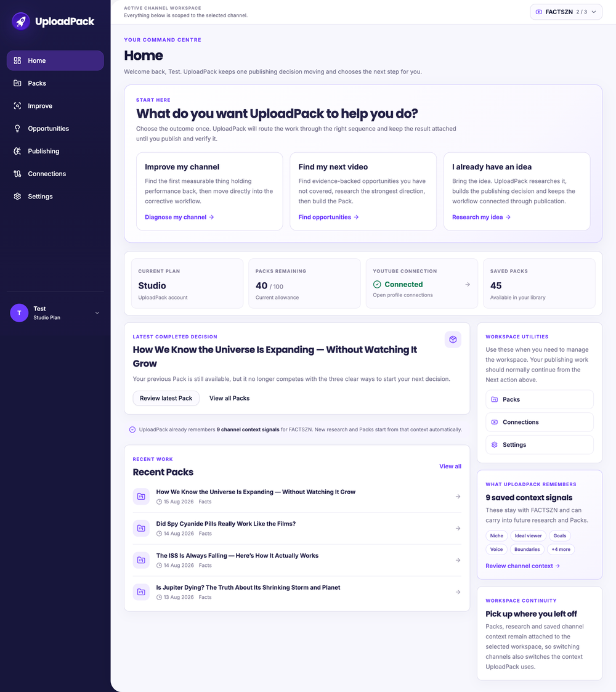The width and height of the screenshot is (616, 692).
Task: Click the UploadPack rocket logo
Action: 21,21
